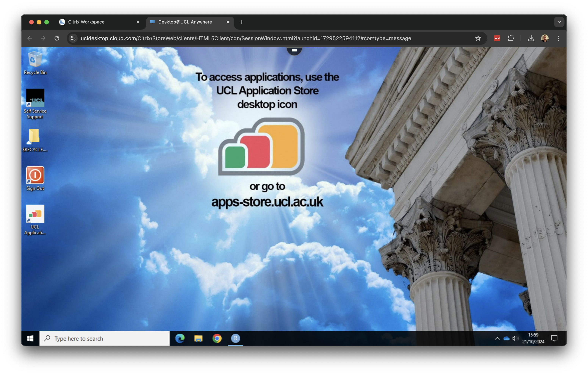
Task: Launch Google Chrome from the taskbar
Action: (x=217, y=338)
